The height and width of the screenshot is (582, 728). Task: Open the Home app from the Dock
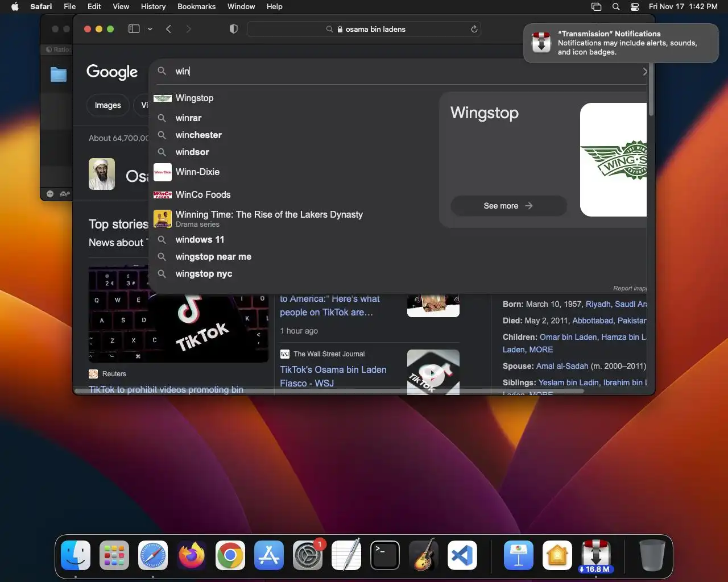(x=557, y=555)
